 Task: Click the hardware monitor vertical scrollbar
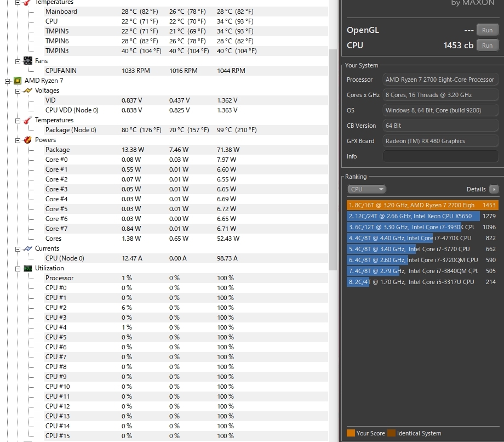333,160
